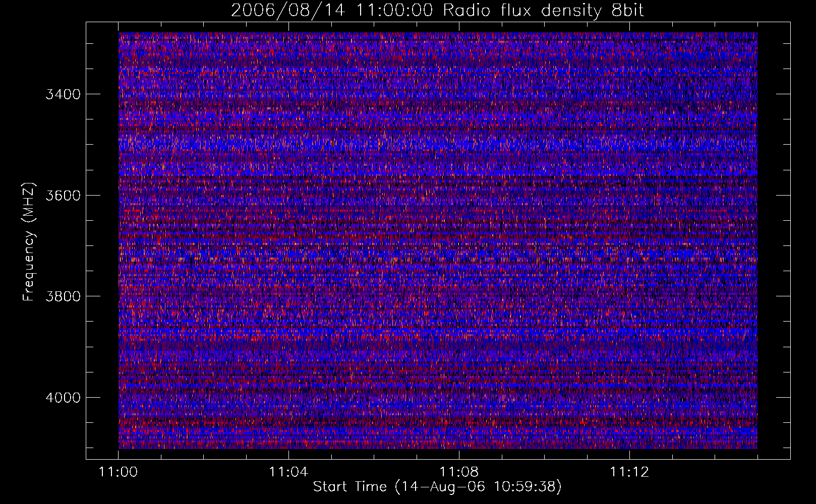Click the "Frequency (MHZ)" axis label
Viewport: 816px width, 504px height.
pos(29,242)
